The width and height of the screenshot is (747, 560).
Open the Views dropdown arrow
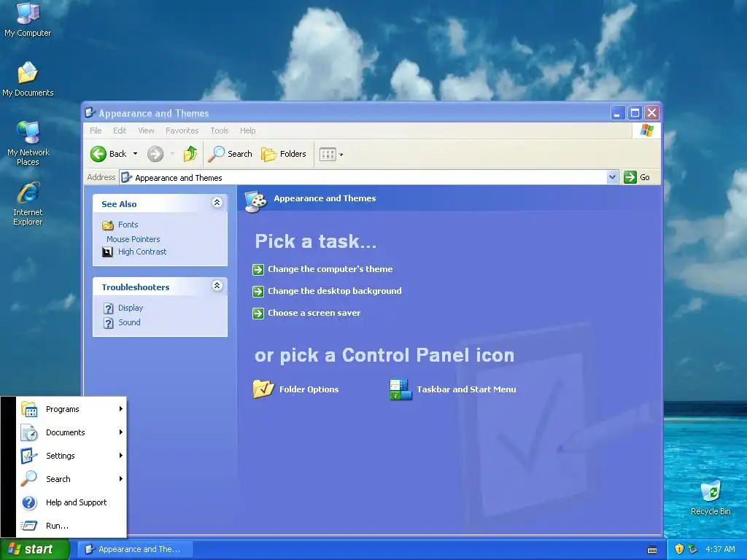pyautogui.click(x=341, y=155)
